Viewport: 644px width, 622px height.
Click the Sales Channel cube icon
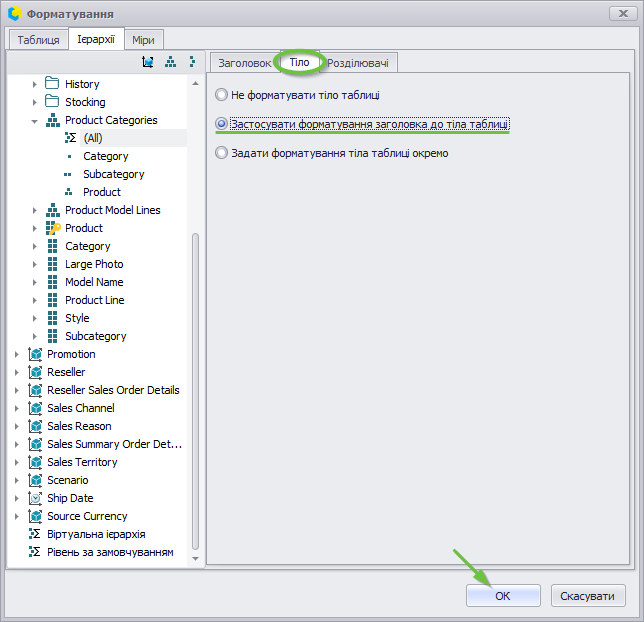(35, 408)
